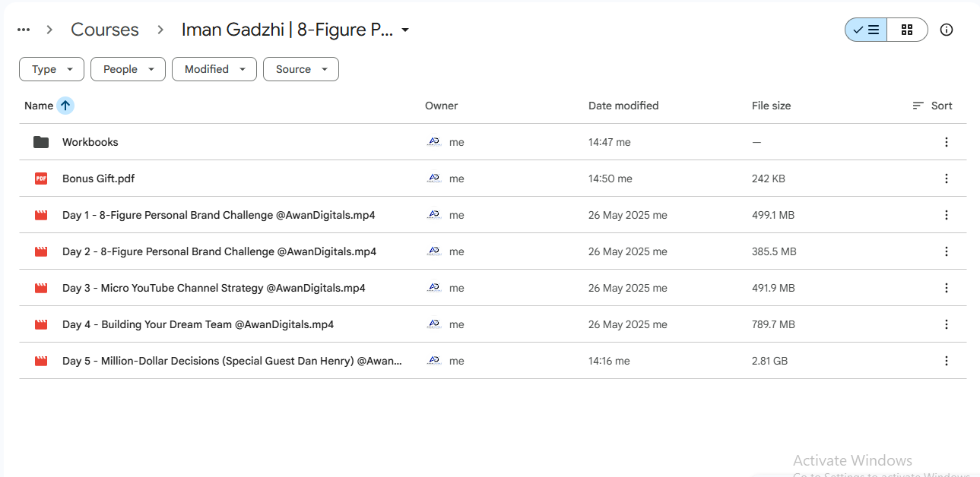The width and height of the screenshot is (980, 477).
Task: Open the Source filter dropdown
Action: pos(301,69)
